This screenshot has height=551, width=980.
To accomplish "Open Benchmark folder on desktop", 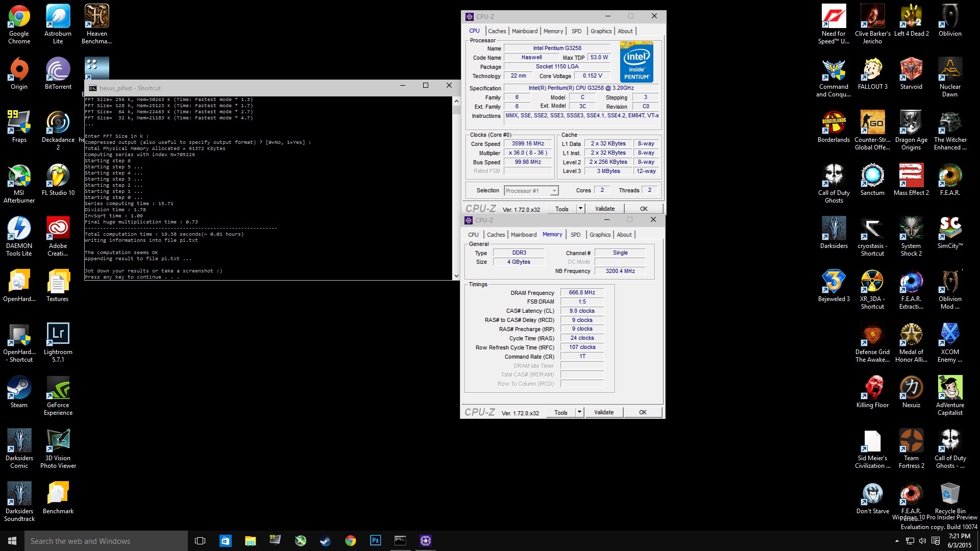I will pos(58,498).
